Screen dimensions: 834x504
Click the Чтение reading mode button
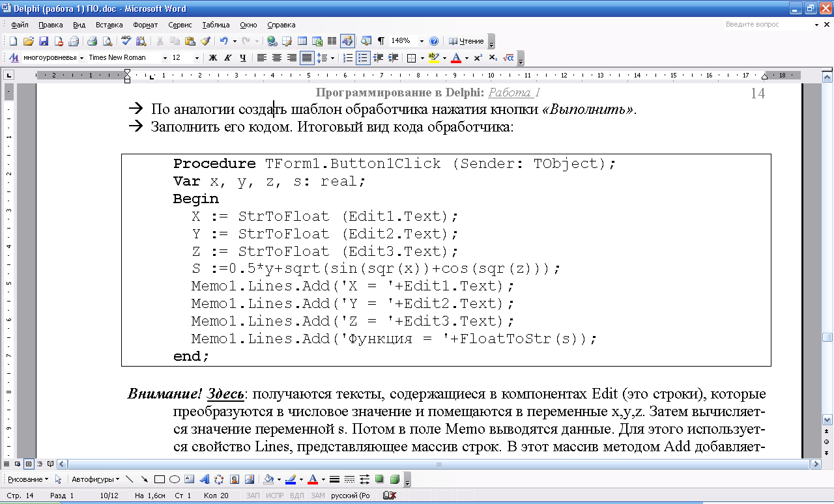click(467, 41)
